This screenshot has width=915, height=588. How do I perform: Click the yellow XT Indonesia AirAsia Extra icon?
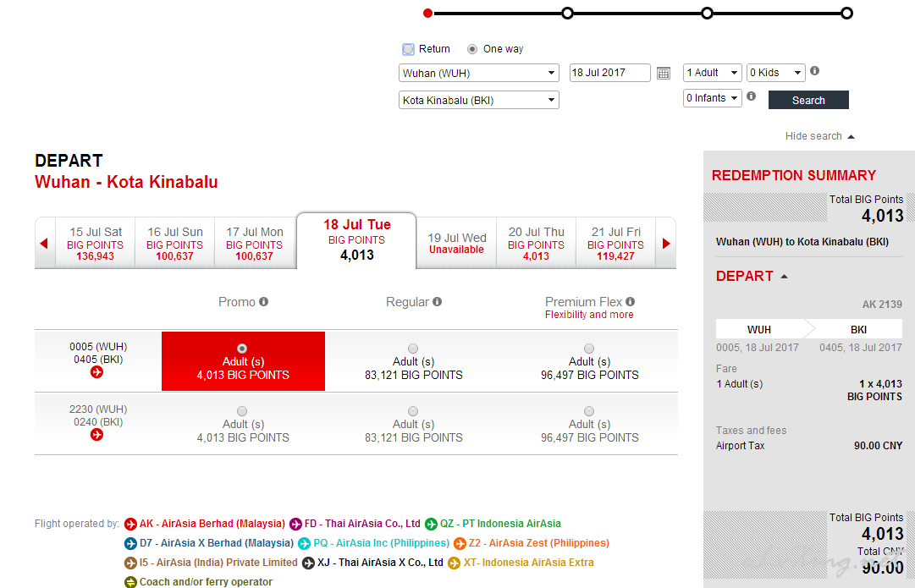pyautogui.click(x=454, y=563)
